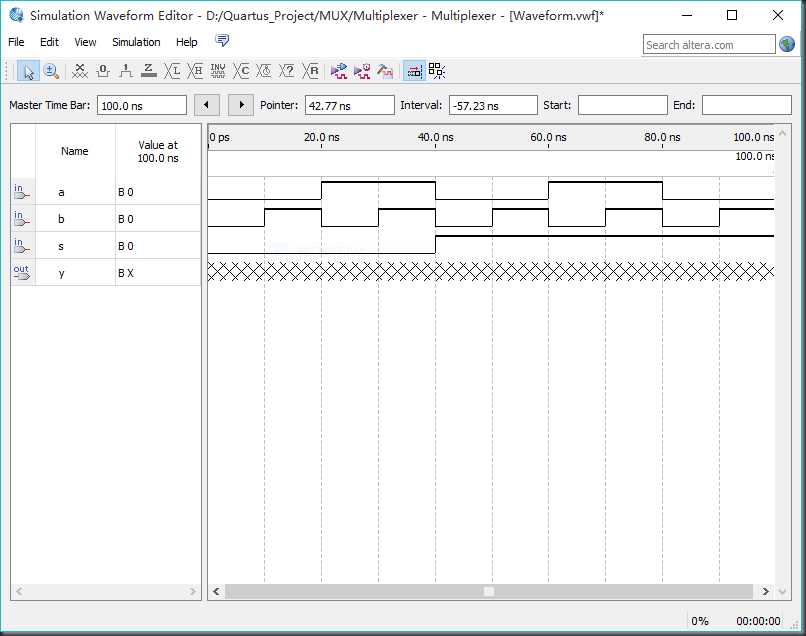Apply weak high (H) value

195,71
